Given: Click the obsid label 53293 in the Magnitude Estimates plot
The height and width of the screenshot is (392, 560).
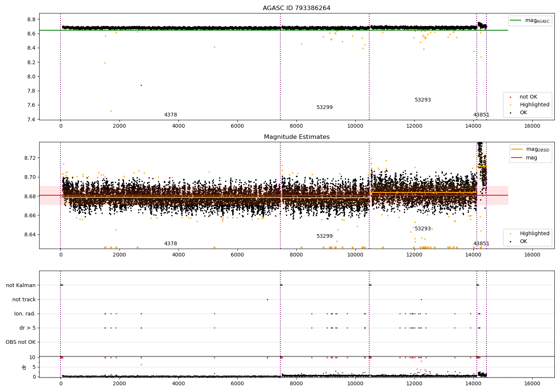Looking at the screenshot, I should coord(423,228).
